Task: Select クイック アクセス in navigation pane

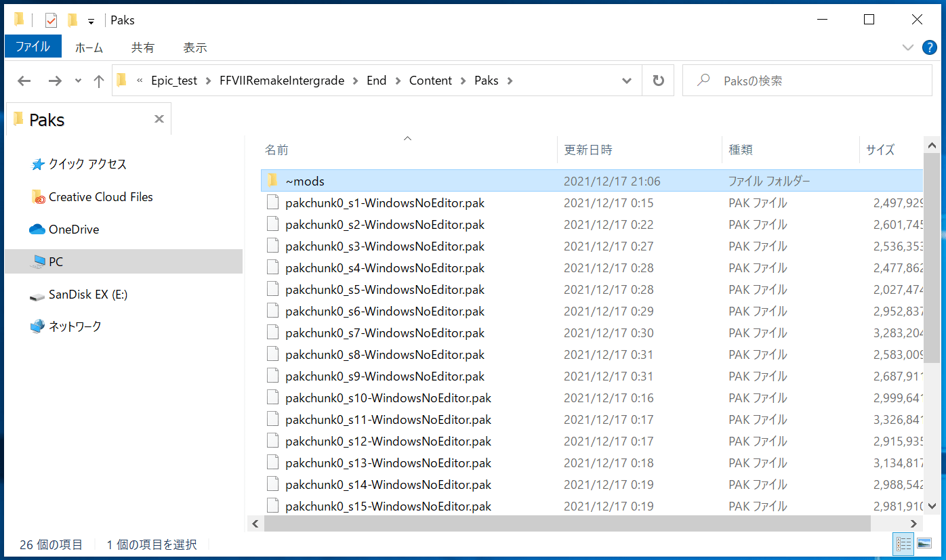Action: [88, 164]
